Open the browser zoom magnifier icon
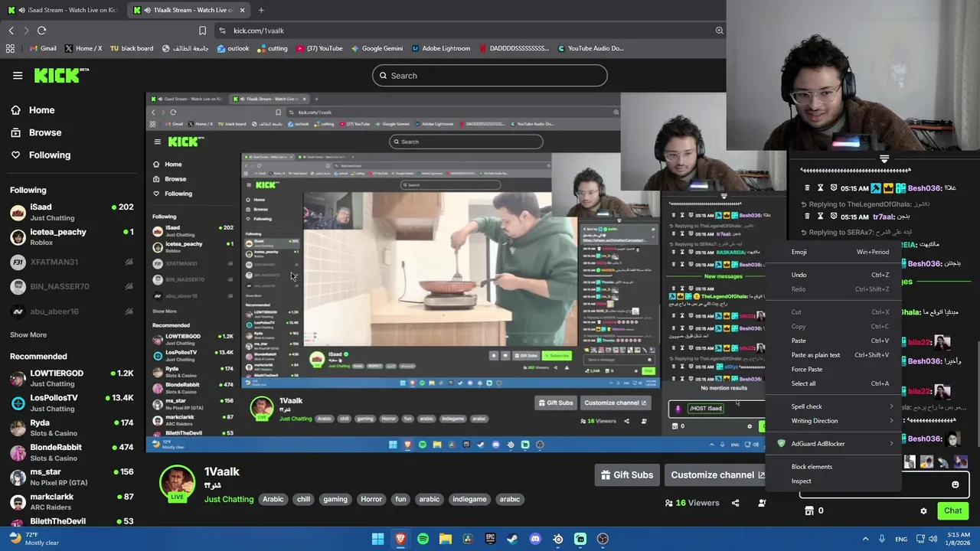 719,31
